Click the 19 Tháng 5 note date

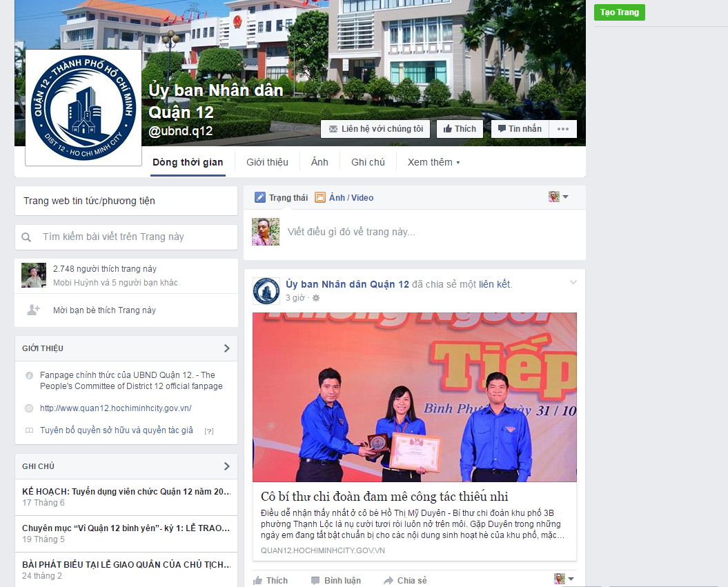click(x=43, y=539)
